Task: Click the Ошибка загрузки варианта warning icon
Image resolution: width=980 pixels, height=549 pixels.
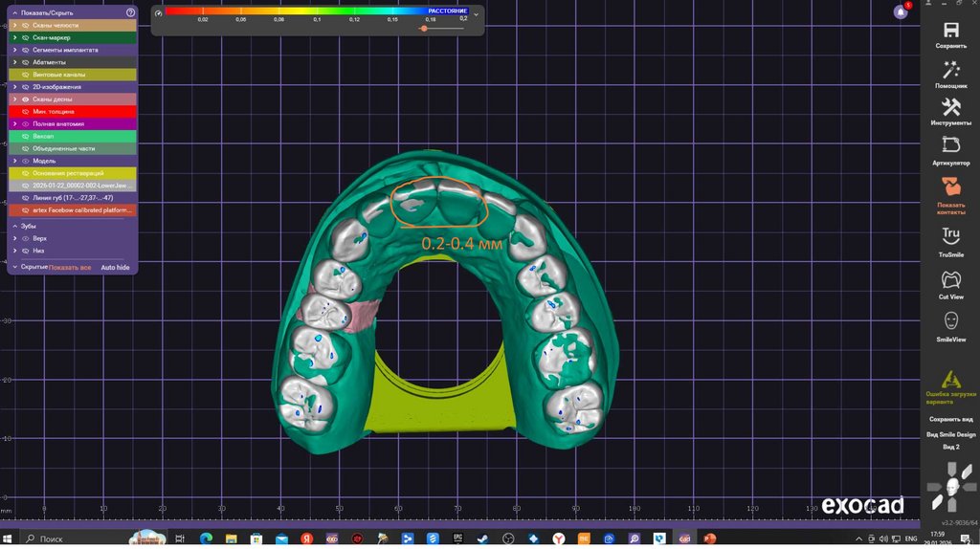Action: pyautogui.click(x=950, y=379)
